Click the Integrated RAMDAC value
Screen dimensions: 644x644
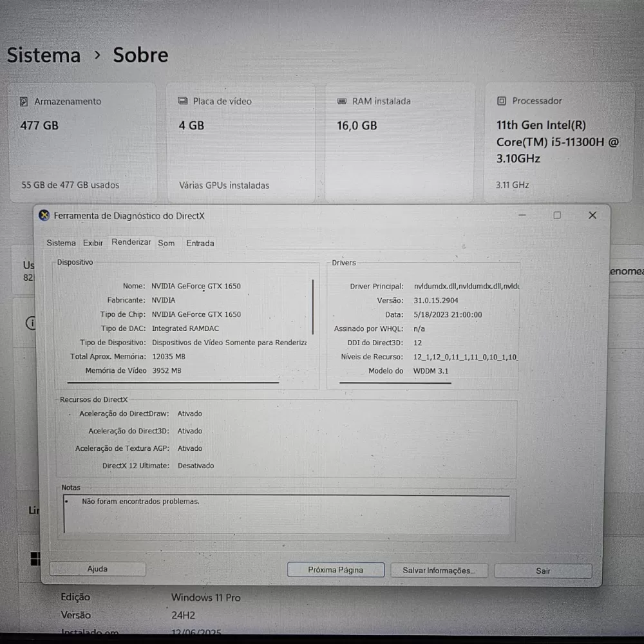coord(185,328)
